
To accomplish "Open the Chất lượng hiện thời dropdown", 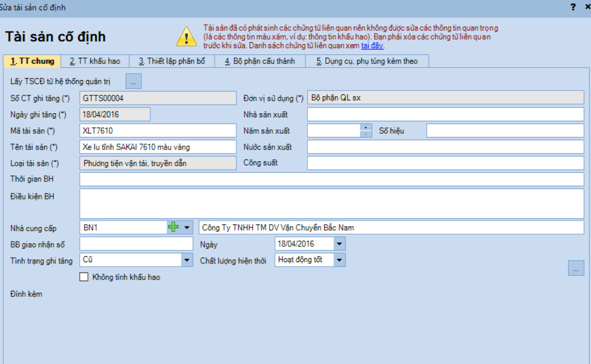I will (x=339, y=260).
